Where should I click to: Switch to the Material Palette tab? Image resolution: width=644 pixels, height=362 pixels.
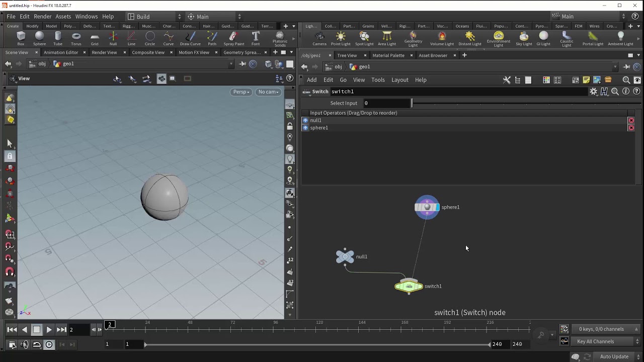coord(388,55)
